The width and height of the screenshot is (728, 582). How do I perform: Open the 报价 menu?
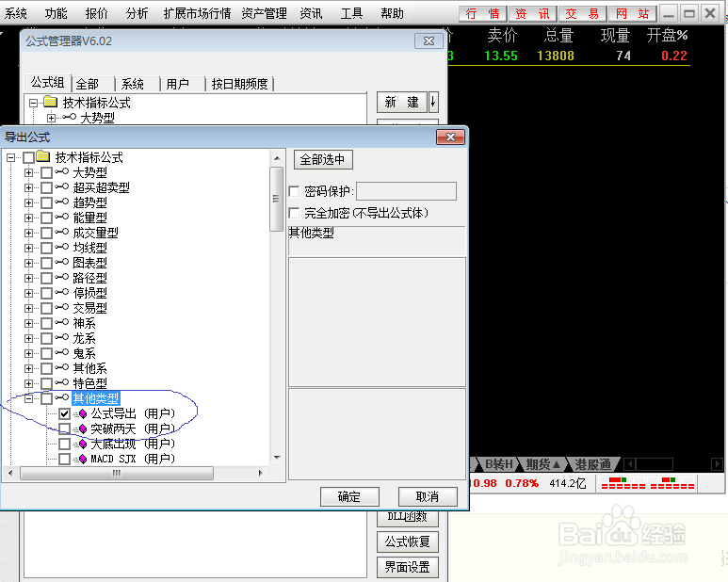point(97,13)
